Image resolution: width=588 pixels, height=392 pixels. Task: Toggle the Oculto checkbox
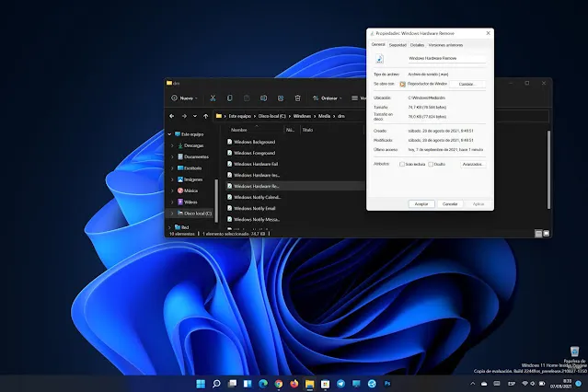pos(431,165)
